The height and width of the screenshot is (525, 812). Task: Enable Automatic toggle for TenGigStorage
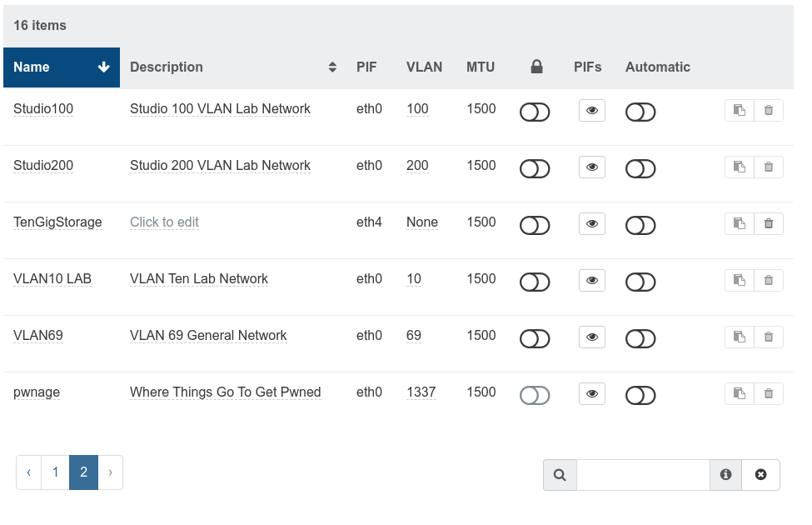640,225
